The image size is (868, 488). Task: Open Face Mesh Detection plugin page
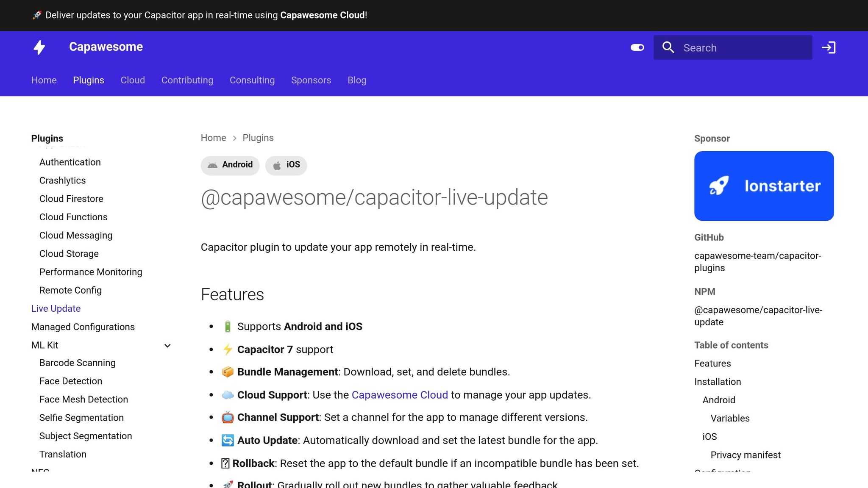[x=83, y=399]
